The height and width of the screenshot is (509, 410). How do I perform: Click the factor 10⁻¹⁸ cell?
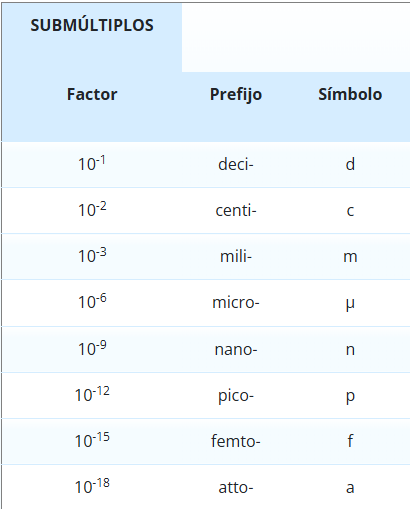coord(92,486)
